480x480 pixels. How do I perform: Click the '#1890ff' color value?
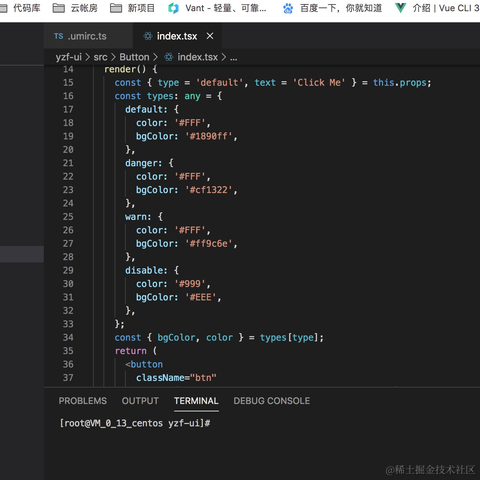pos(209,136)
